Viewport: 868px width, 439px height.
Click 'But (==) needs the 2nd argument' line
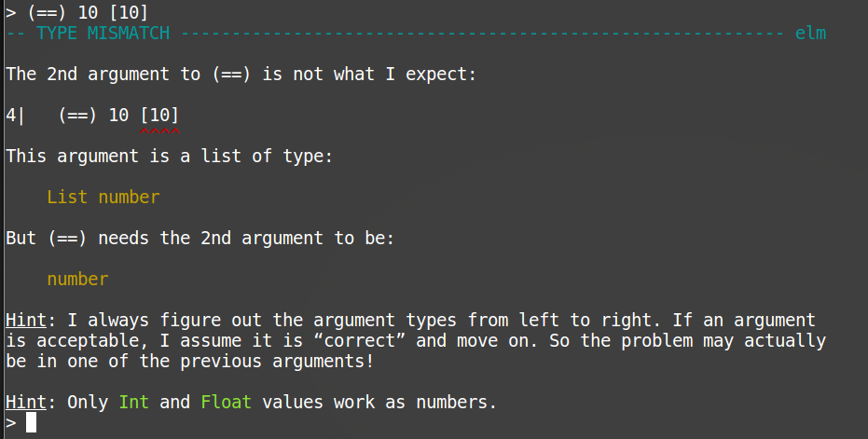(200, 238)
